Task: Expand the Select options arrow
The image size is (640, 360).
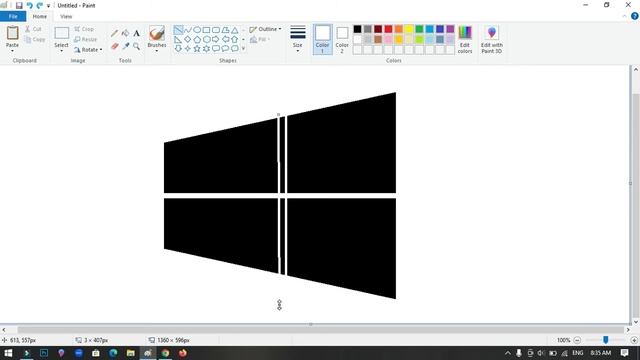Action: click(x=62, y=51)
